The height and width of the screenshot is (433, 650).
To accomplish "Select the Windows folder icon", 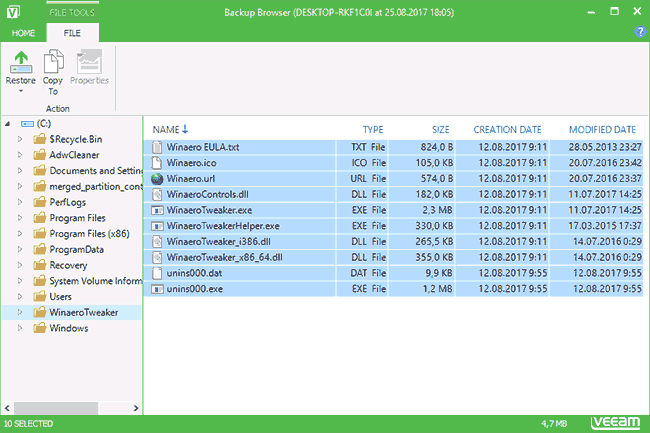I will (x=40, y=328).
